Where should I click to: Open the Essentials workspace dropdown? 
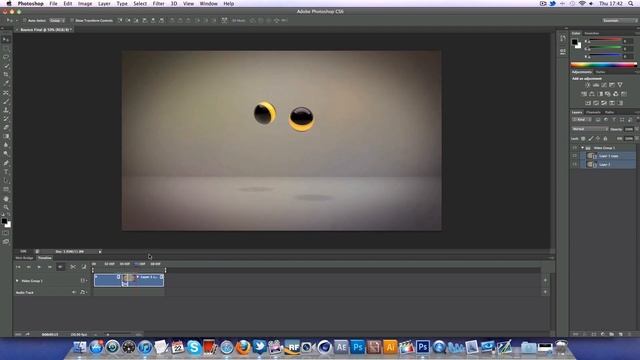point(619,20)
